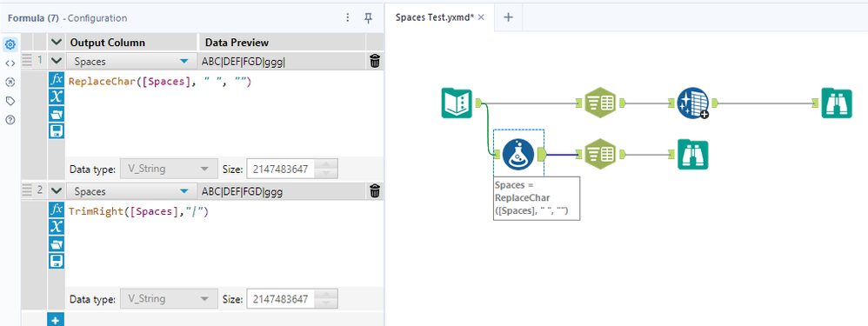
Task: Open columns and constants X icon, expression 1
Action: (x=57, y=96)
